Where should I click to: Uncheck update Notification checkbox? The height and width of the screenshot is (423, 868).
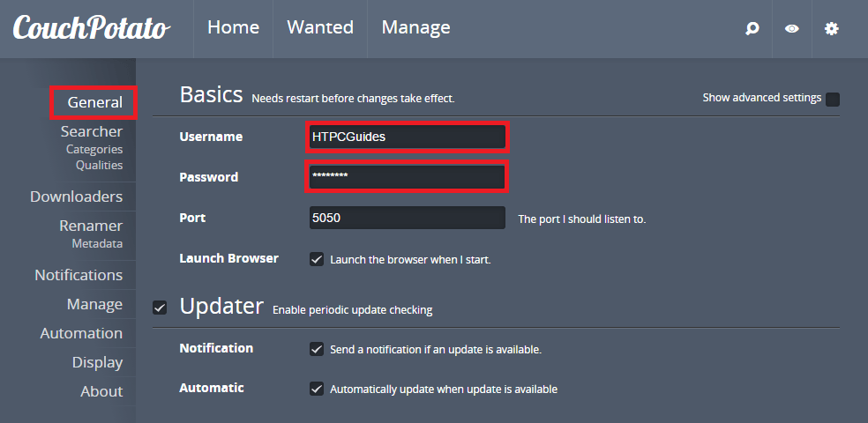317,349
